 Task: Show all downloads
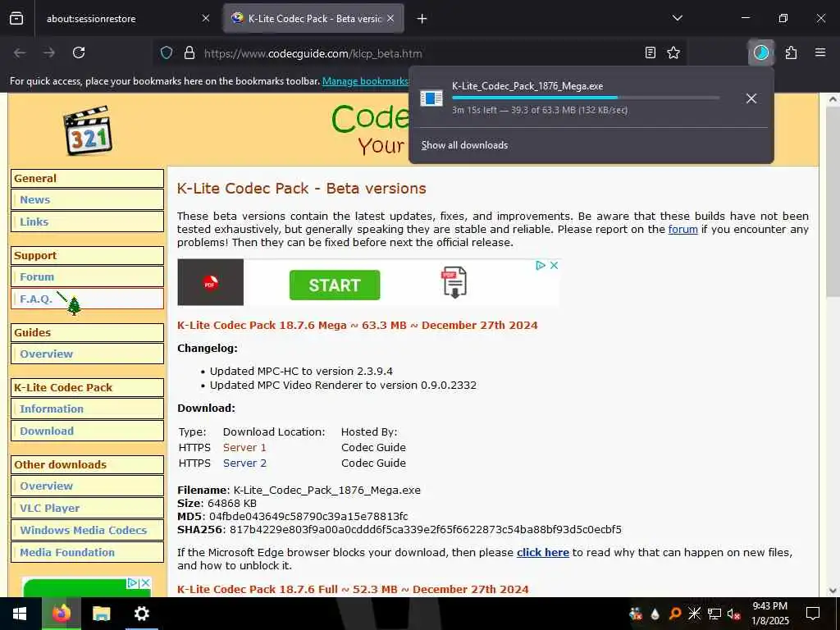pyautogui.click(x=464, y=145)
